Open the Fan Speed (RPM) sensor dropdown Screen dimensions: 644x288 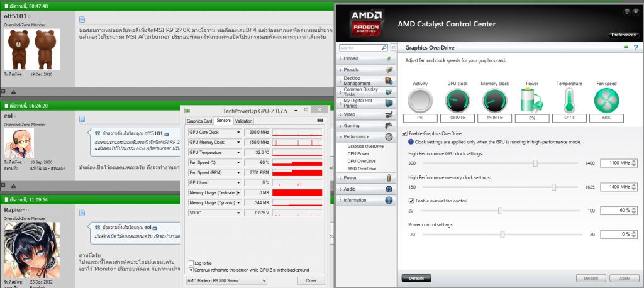[238, 172]
